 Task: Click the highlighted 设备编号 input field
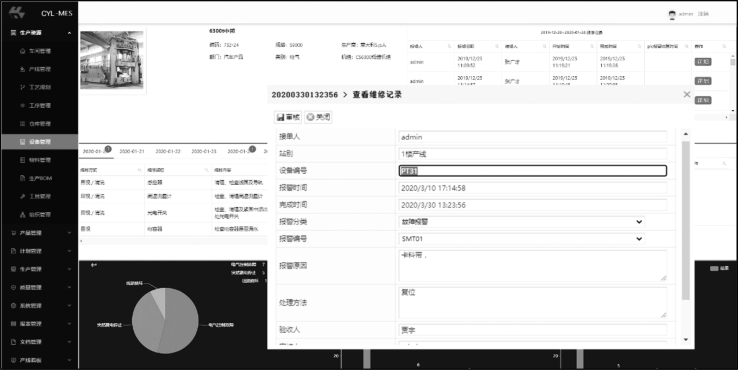(x=533, y=171)
